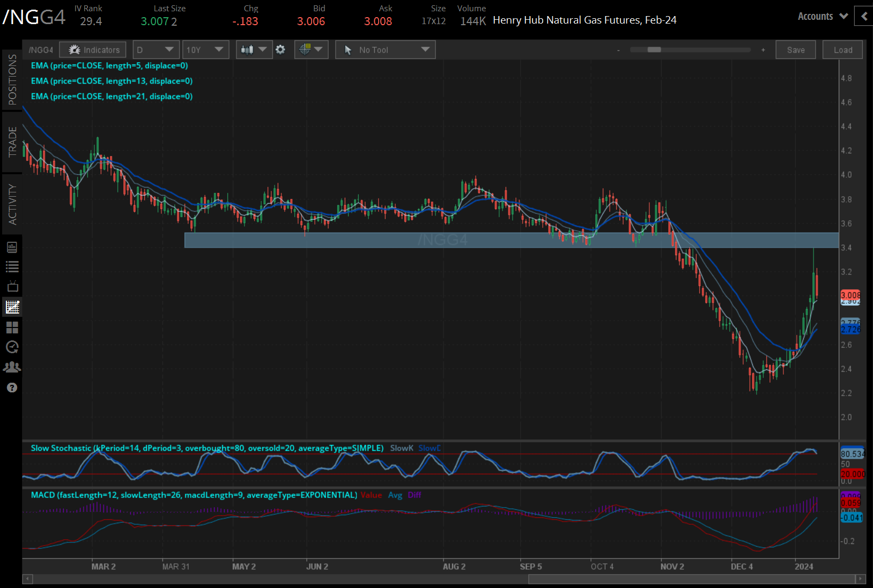Image resolution: width=873 pixels, height=588 pixels.
Task: Collapse the panel with the left chevron
Action: point(864,16)
